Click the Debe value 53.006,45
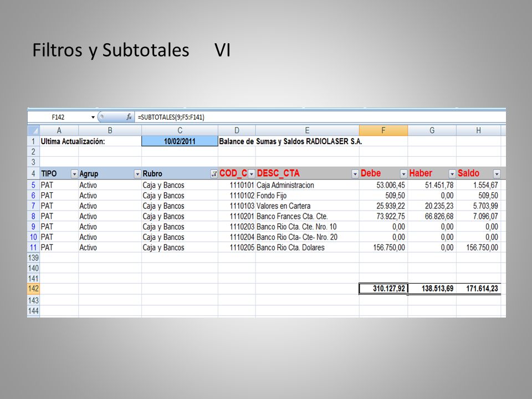Viewport: 532px width, 399px height. 383,185
